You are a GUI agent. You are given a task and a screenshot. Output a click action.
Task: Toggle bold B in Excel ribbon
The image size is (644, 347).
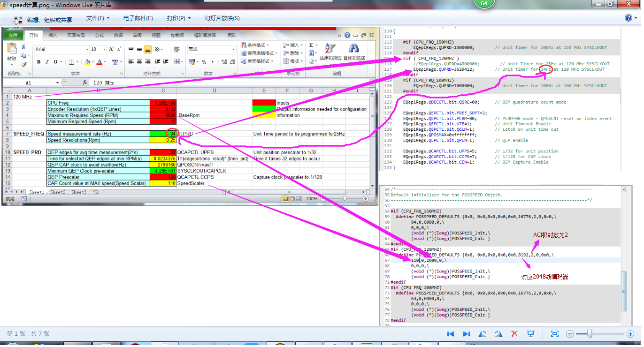[x=38, y=62]
